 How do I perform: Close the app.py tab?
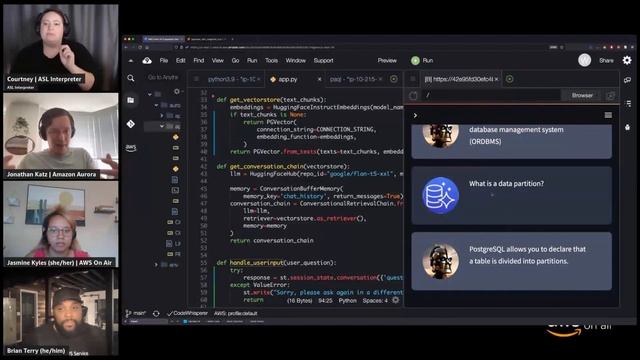(319, 79)
